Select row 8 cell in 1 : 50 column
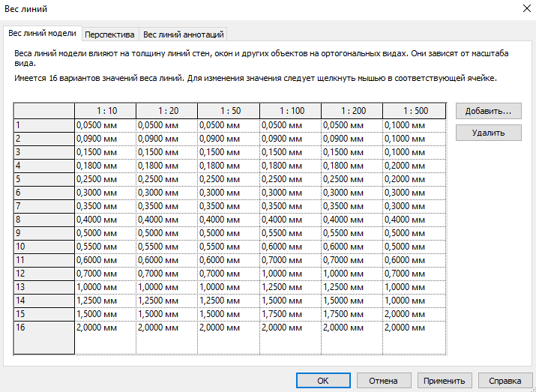The width and height of the screenshot is (536, 392). pyautogui.click(x=229, y=220)
